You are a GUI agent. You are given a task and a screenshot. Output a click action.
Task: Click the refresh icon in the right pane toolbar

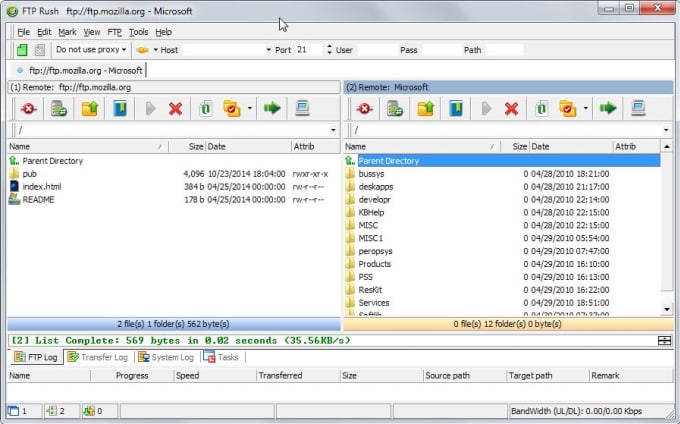coord(542,108)
